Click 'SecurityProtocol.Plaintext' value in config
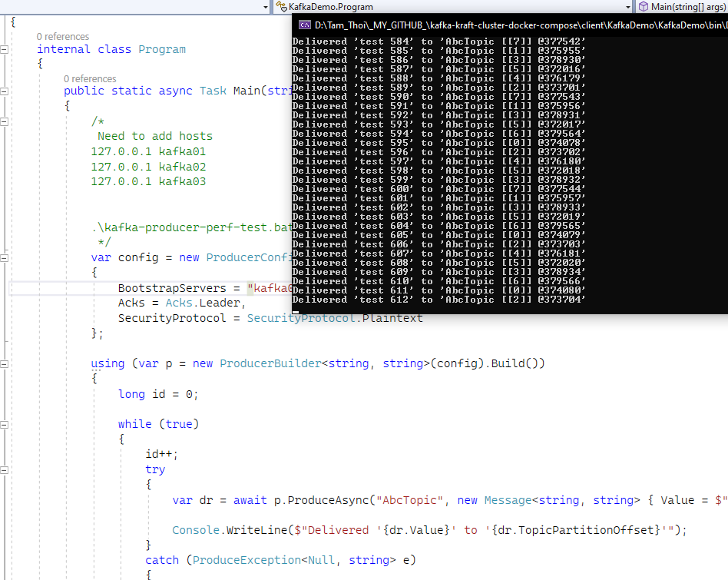Viewport: 728px width, 580px height. coord(335,318)
